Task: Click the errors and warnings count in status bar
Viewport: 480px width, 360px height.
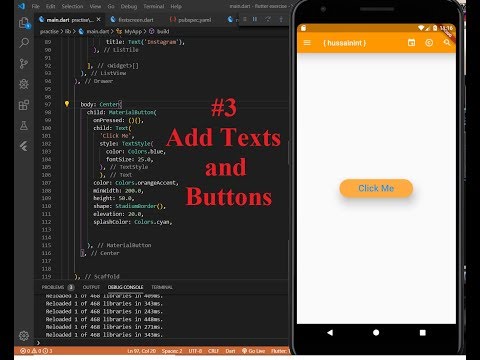Action: (x=36, y=351)
